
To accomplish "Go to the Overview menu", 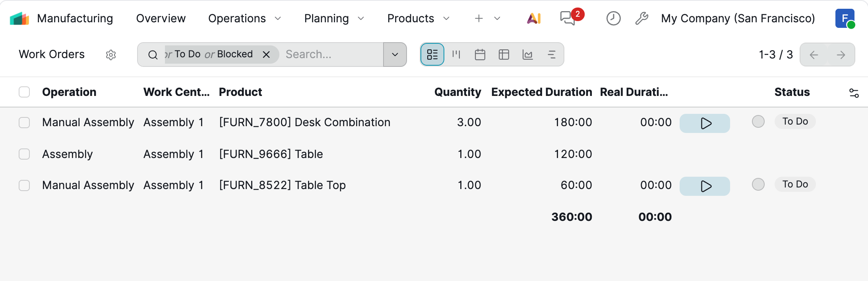I will pos(161,18).
